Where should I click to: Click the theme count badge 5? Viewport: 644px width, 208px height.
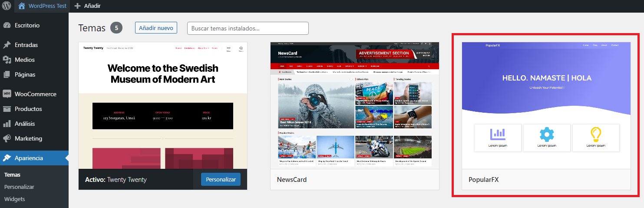[x=116, y=28]
